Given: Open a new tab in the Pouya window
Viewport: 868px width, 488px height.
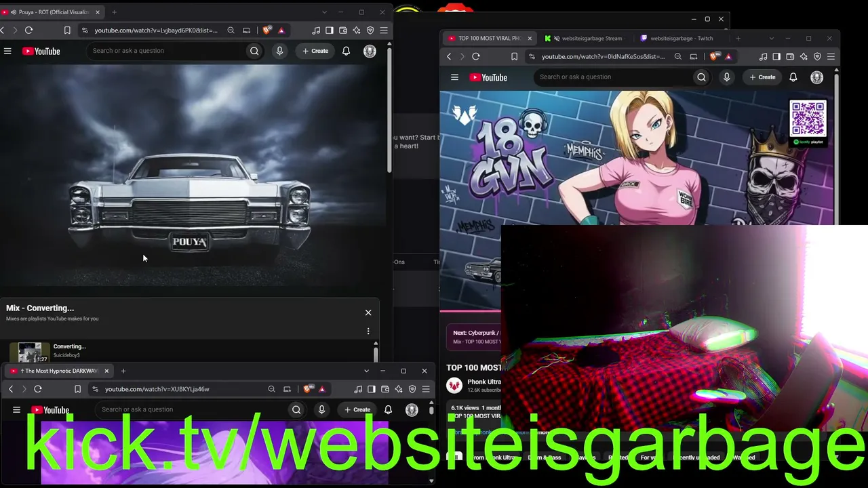Looking at the screenshot, I should [114, 12].
